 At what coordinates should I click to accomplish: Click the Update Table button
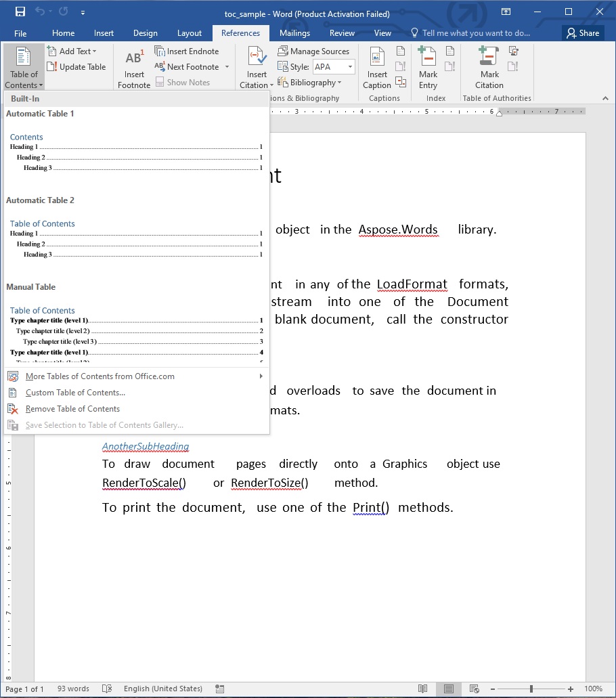[76, 67]
